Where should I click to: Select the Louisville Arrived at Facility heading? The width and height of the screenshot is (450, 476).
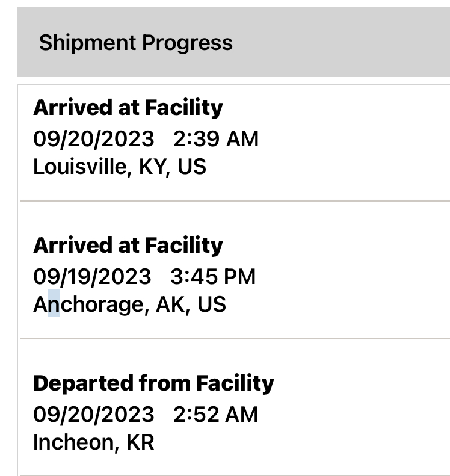click(x=128, y=108)
